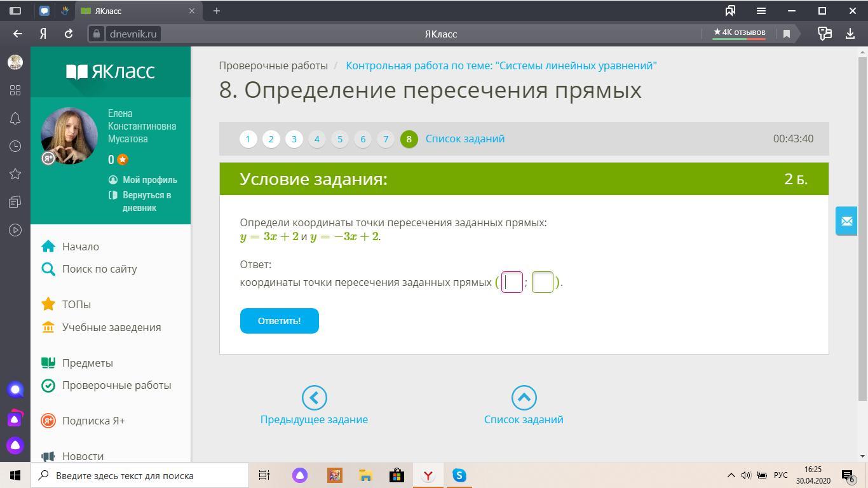This screenshot has width=868, height=488.
Task: Open browser sidebar user avatar
Action: coord(15,62)
